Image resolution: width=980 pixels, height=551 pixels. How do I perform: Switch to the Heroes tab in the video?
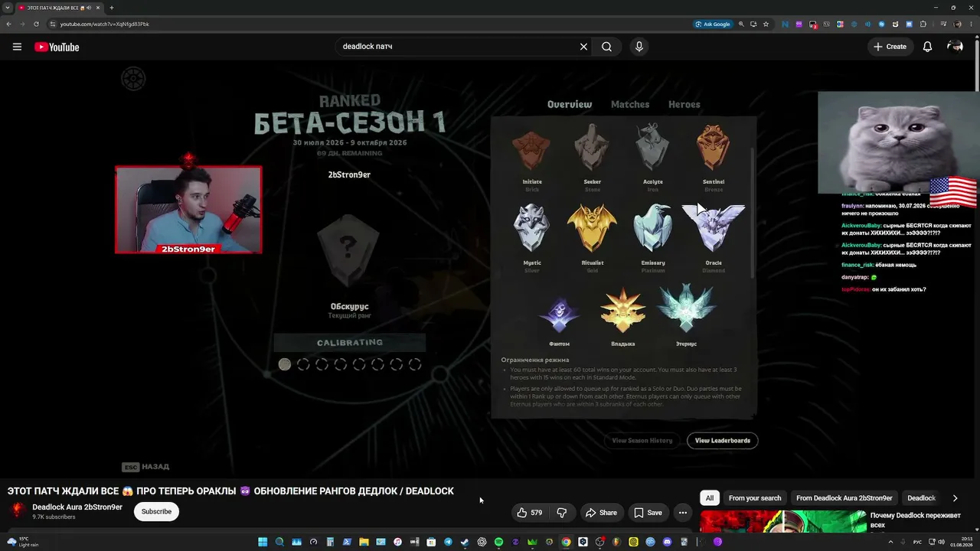tap(684, 105)
